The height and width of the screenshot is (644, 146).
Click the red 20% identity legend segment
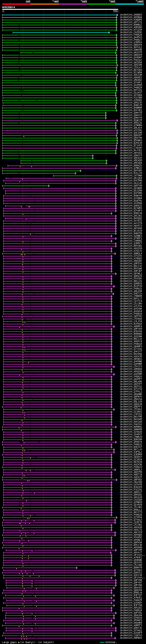(x=16, y=4)
